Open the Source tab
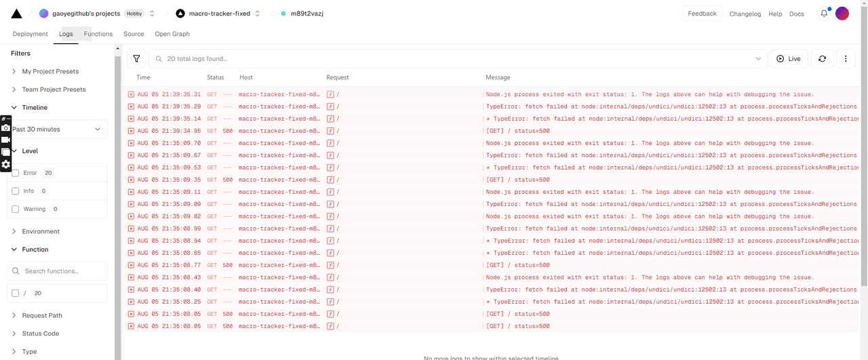This screenshot has width=868, height=360. 134,34
